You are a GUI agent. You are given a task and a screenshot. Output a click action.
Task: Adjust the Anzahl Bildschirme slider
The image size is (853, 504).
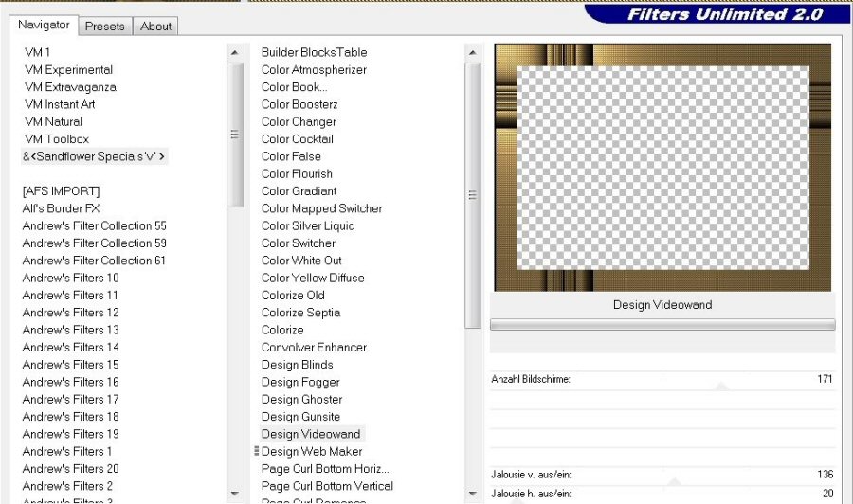[x=720, y=387]
